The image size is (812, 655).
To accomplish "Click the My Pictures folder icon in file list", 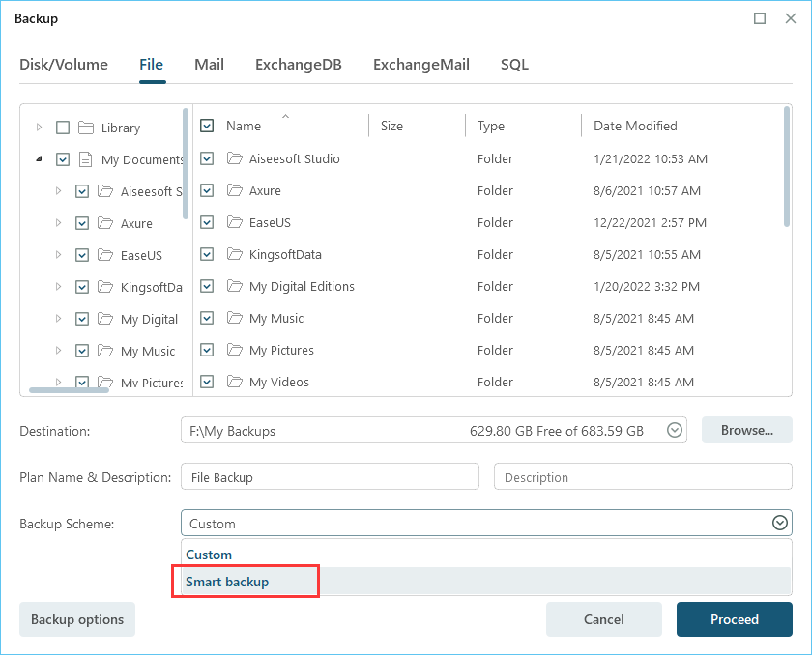I will click(x=234, y=350).
